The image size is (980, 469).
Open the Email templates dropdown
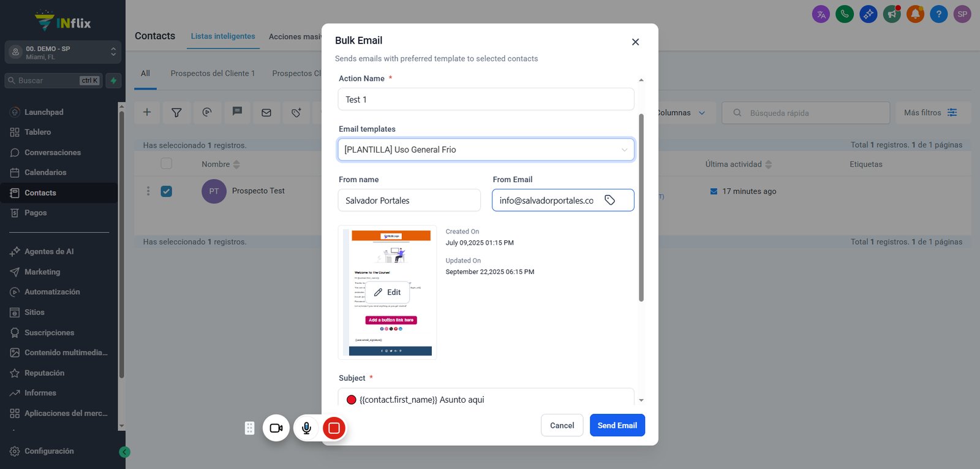(x=486, y=150)
